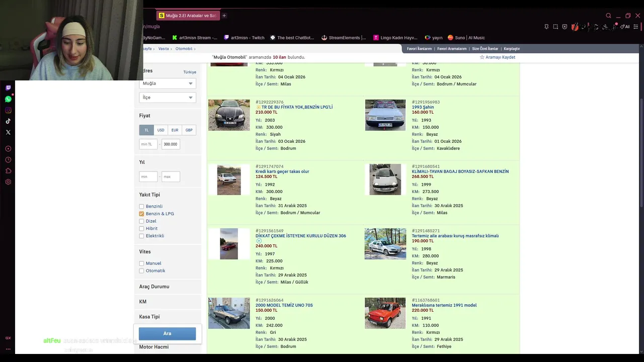Select the GBP currency tab

pyautogui.click(x=189, y=130)
